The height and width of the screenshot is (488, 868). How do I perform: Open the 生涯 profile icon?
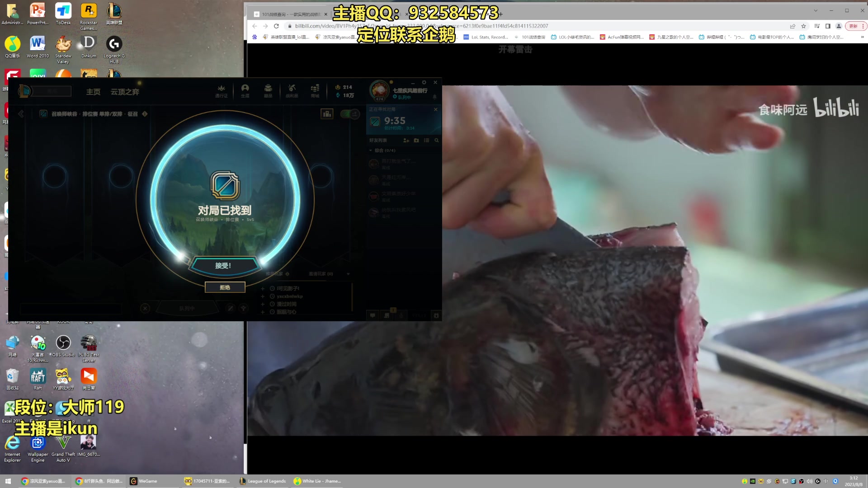point(245,90)
